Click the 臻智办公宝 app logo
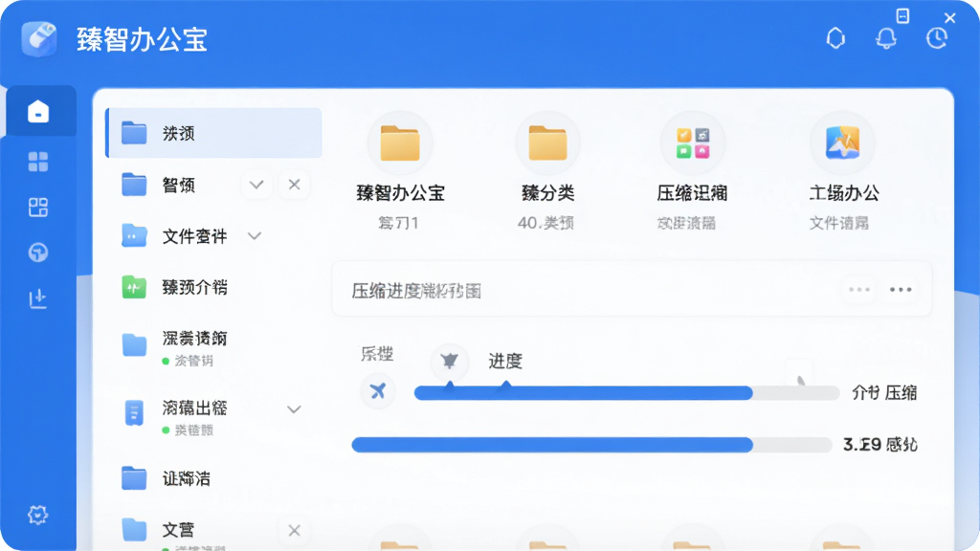Screen dimensions: 980x551 pyautogui.click(x=38, y=38)
